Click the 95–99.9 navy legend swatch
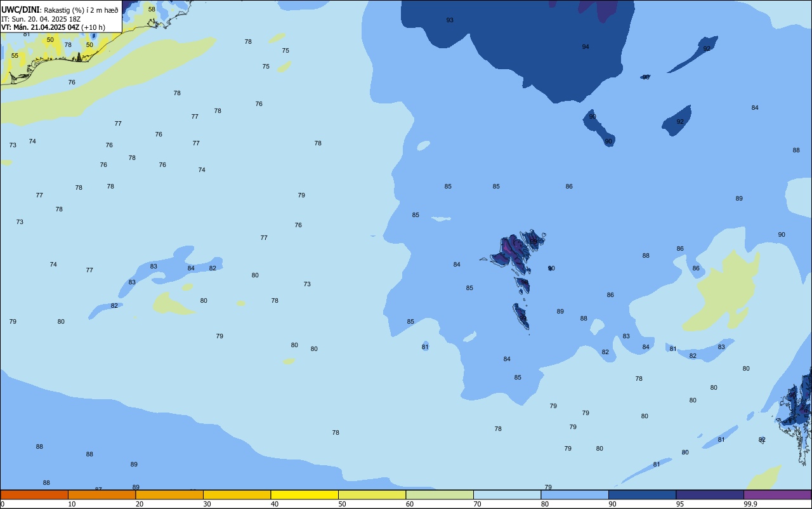The height and width of the screenshot is (509, 812). coord(710,494)
